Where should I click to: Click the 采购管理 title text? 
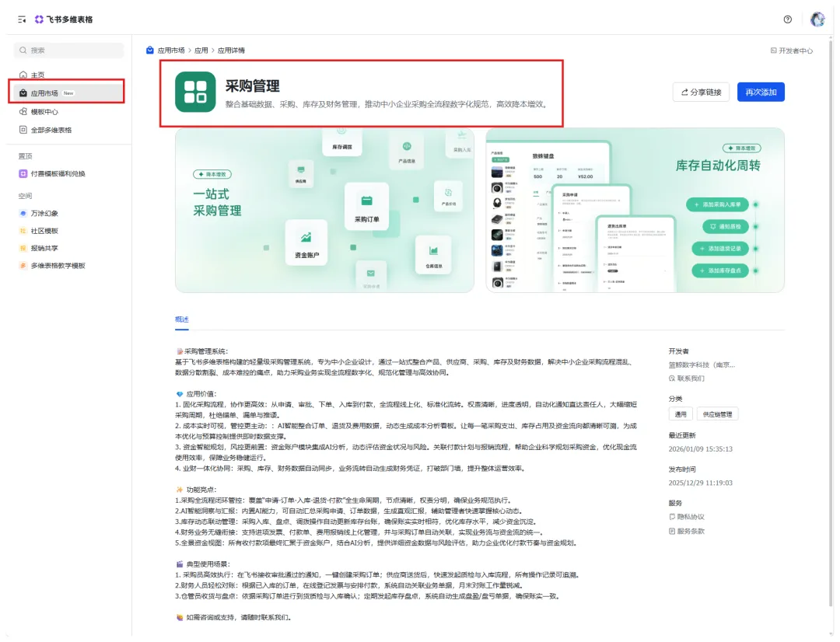click(252, 85)
